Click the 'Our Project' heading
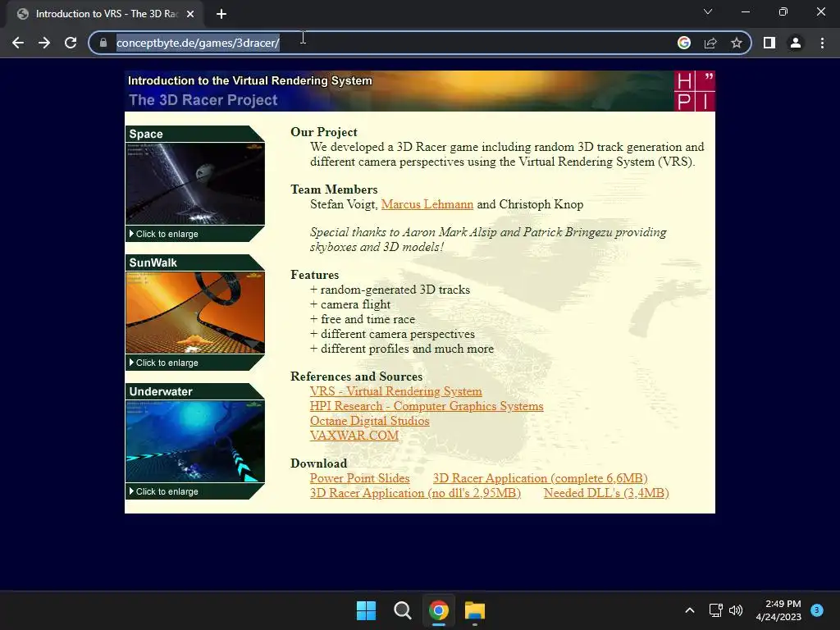This screenshot has height=630, width=840. pos(323,132)
